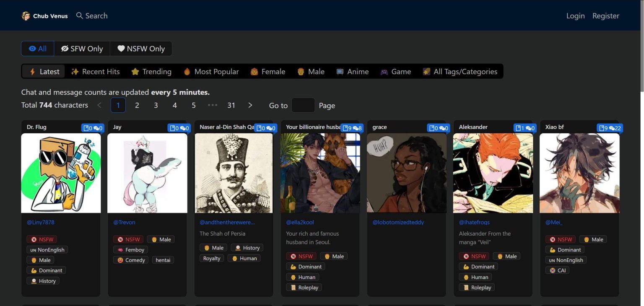Click the Search magnifier icon
The image size is (644, 306).
(79, 16)
